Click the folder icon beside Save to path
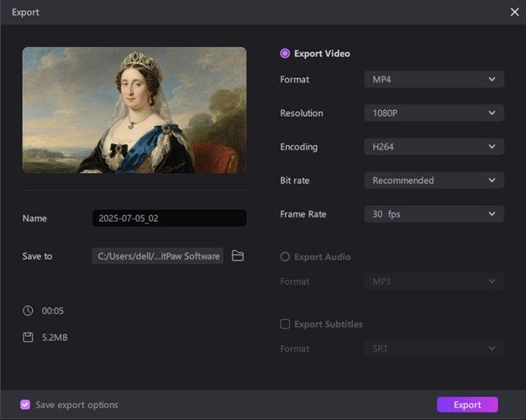526x420 pixels. pyautogui.click(x=238, y=256)
